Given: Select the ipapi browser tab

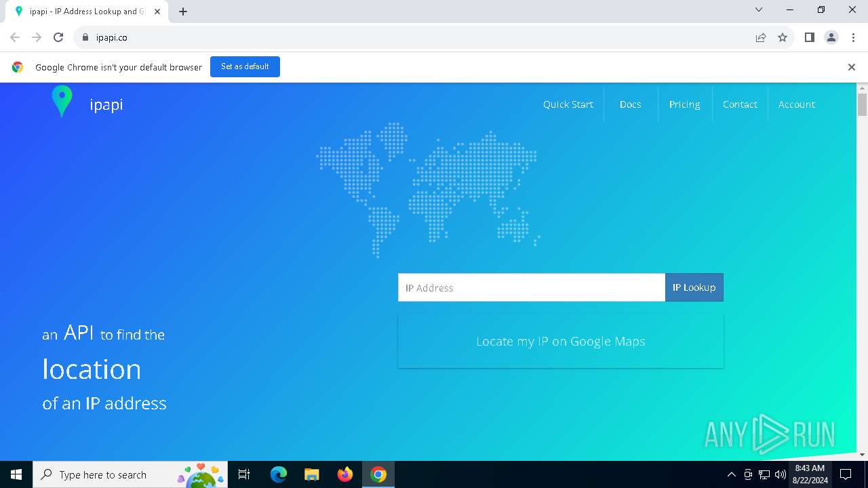Looking at the screenshot, I should 86,12.
